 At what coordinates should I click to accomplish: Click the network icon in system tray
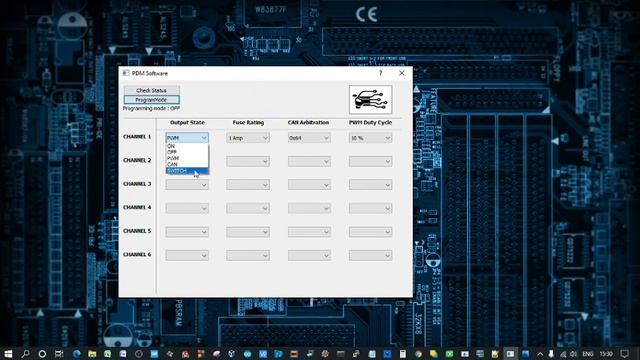coord(563,354)
